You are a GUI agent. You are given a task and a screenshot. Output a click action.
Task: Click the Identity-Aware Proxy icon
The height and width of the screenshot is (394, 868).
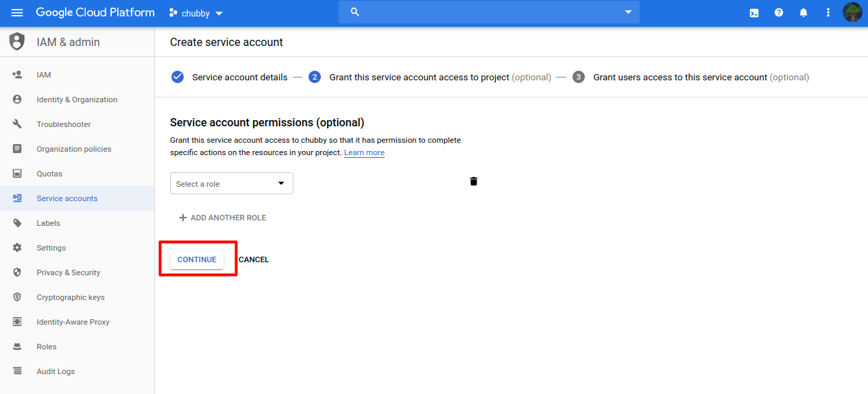pyautogui.click(x=17, y=322)
